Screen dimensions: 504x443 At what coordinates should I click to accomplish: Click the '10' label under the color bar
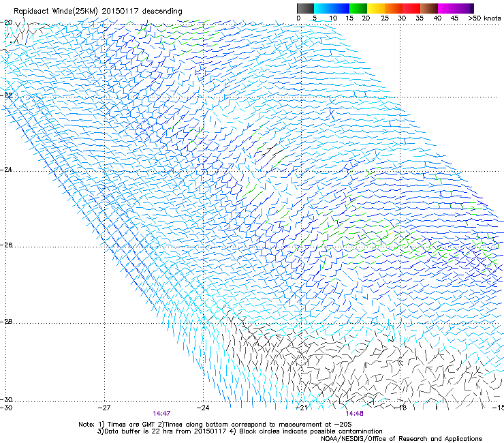[x=333, y=18]
